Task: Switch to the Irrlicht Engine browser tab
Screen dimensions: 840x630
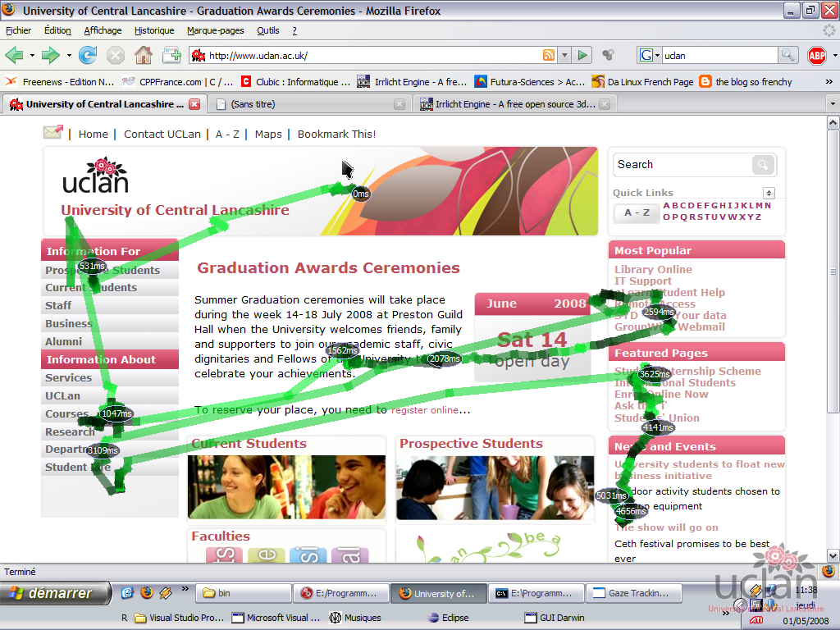Action: point(515,104)
